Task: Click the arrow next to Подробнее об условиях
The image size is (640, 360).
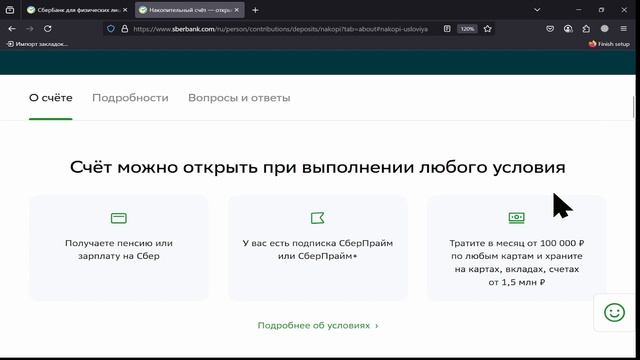Action: pyautogui.click(x=377, y=326)
